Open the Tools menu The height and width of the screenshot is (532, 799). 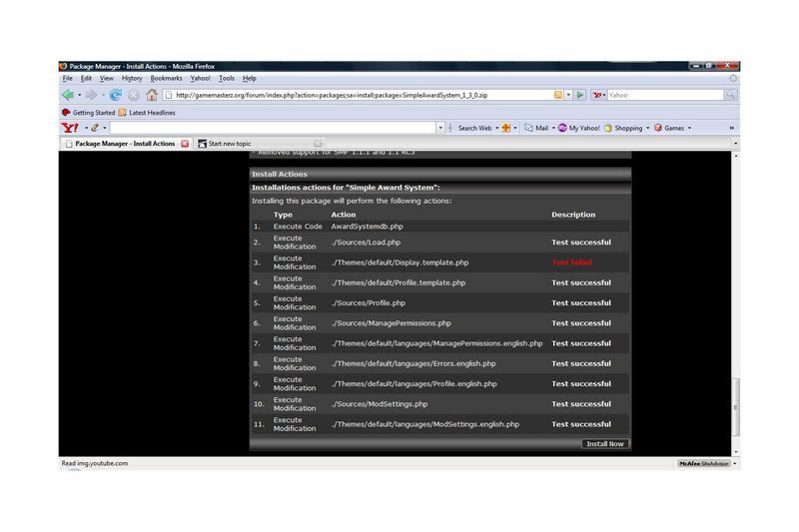pos(227,79)
